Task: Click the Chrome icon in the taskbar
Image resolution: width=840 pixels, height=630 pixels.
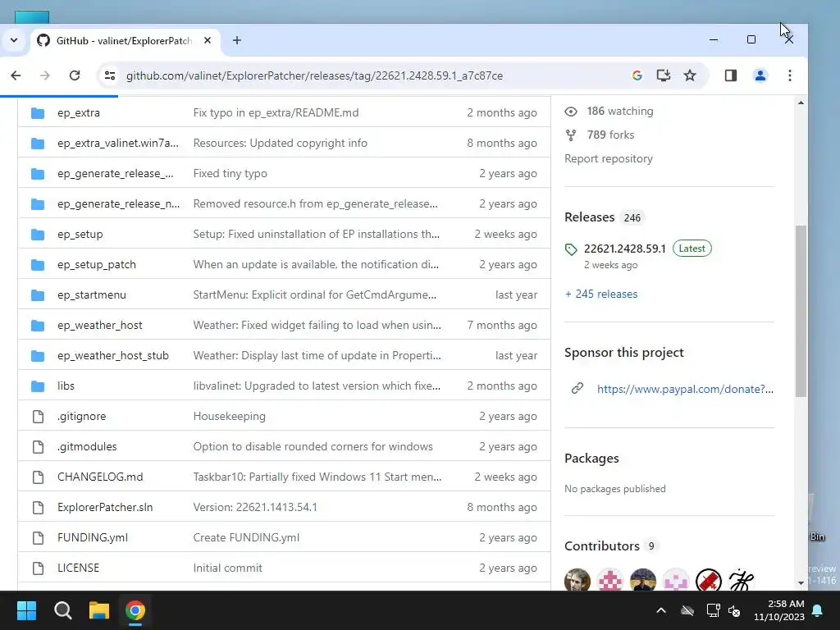Action: coord(135,610)
